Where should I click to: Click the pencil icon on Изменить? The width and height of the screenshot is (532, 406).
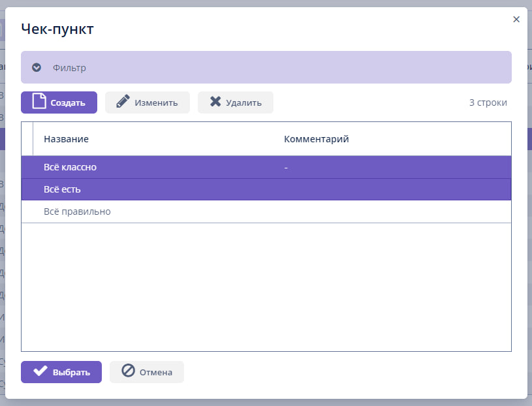123,102
